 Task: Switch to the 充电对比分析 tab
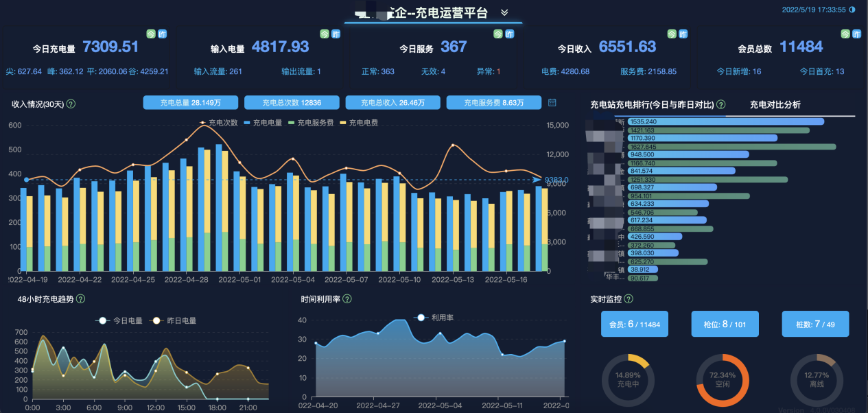pyautogui.click(x=775, y=105)
